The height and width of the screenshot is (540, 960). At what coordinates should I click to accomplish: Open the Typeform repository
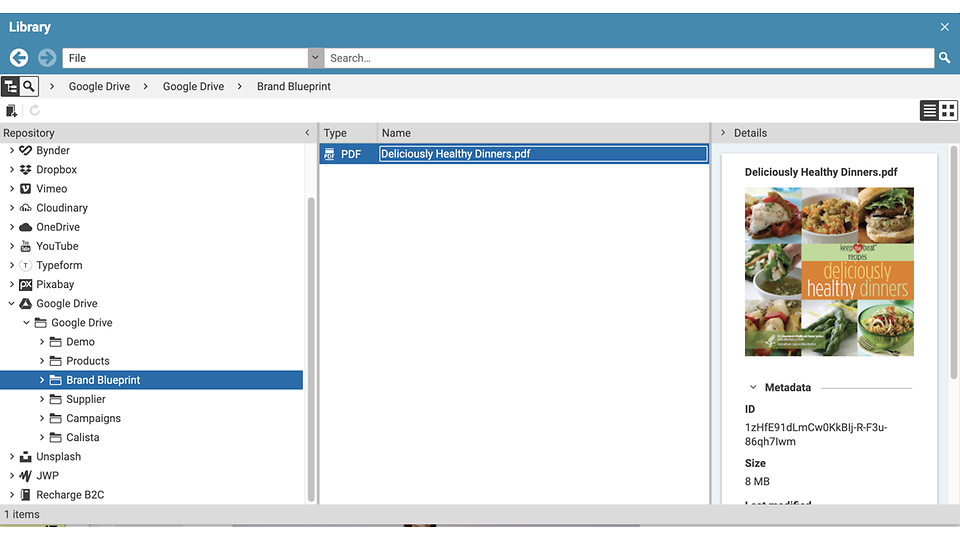coord(59,265)
